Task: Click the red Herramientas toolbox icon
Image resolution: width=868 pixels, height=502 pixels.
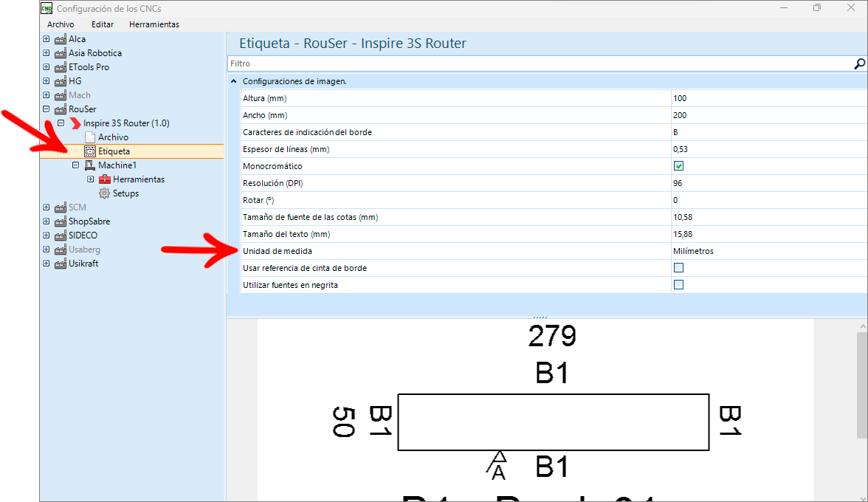Action: [105, 179]
